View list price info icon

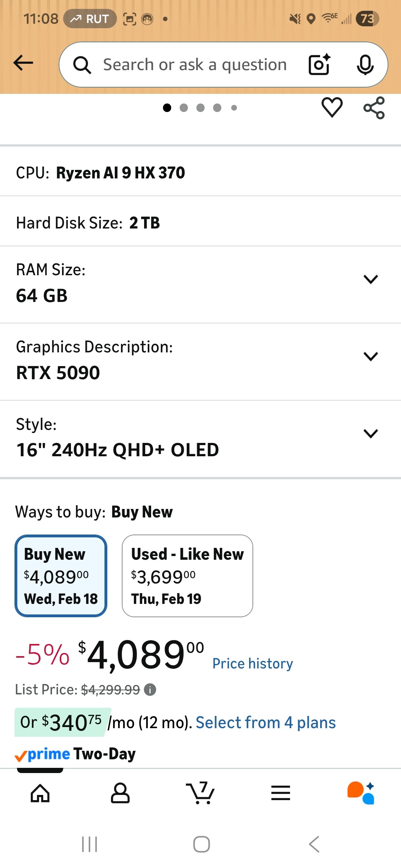(150, 690)
